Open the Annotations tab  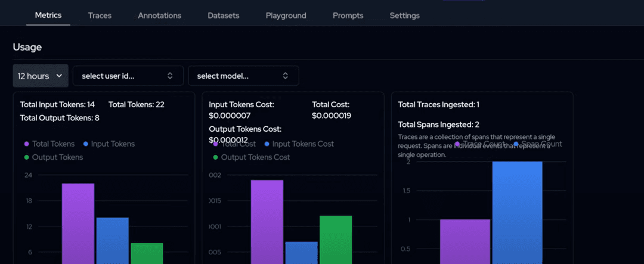pyautogui.click(x=159, y=15)
